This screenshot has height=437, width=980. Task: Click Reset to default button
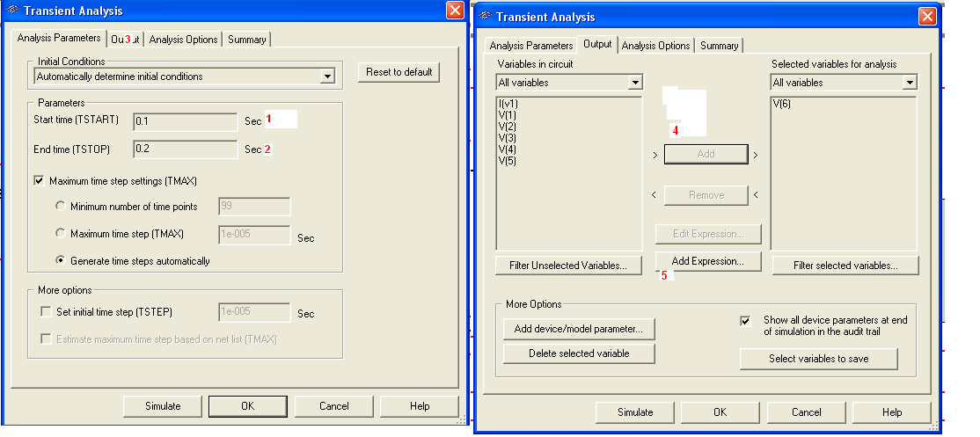pos(399,72)
